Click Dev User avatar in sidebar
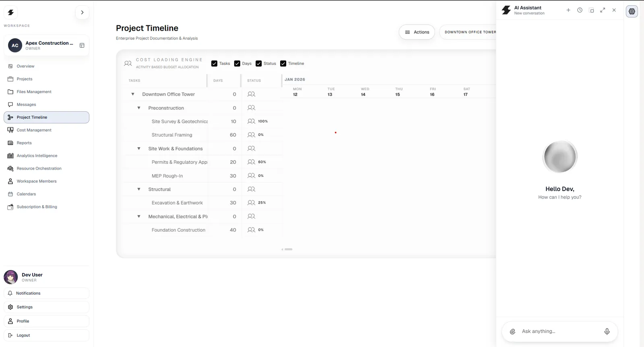Viewport: 644px width, 347px height. (11, 277)
